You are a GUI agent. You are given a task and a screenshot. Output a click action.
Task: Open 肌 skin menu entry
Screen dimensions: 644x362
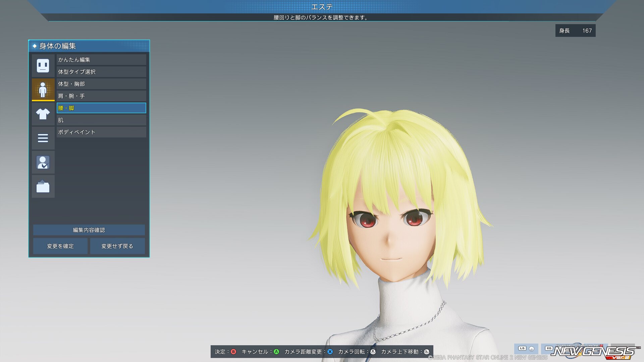101,120
